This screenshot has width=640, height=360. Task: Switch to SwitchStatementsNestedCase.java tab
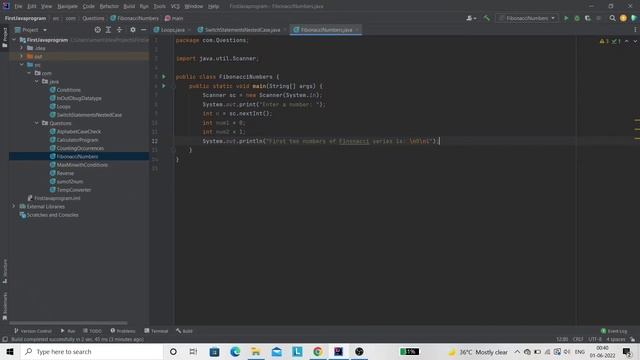[x=242, y=30]
